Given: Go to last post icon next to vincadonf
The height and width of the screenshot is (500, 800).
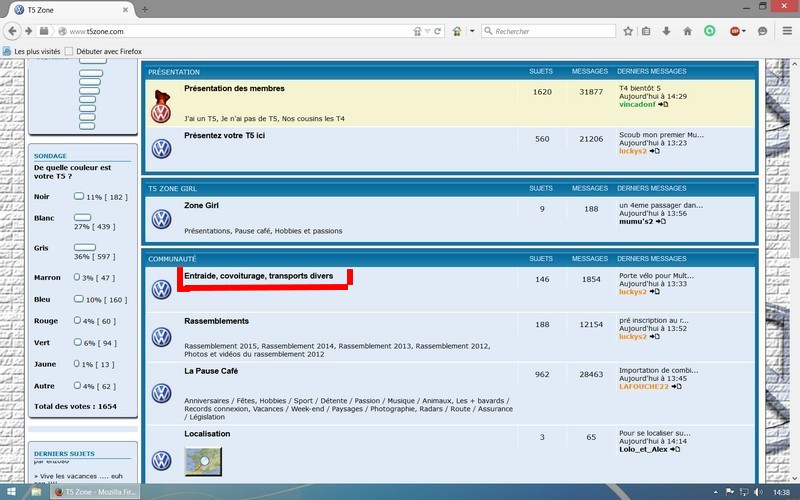Looking at the screenshot, I should pos(663,105).
